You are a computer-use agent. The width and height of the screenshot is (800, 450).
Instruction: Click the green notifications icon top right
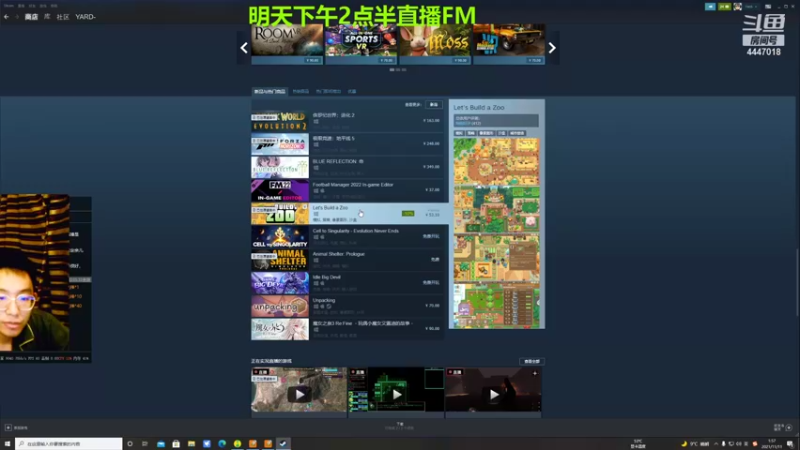tap(724, 7)
